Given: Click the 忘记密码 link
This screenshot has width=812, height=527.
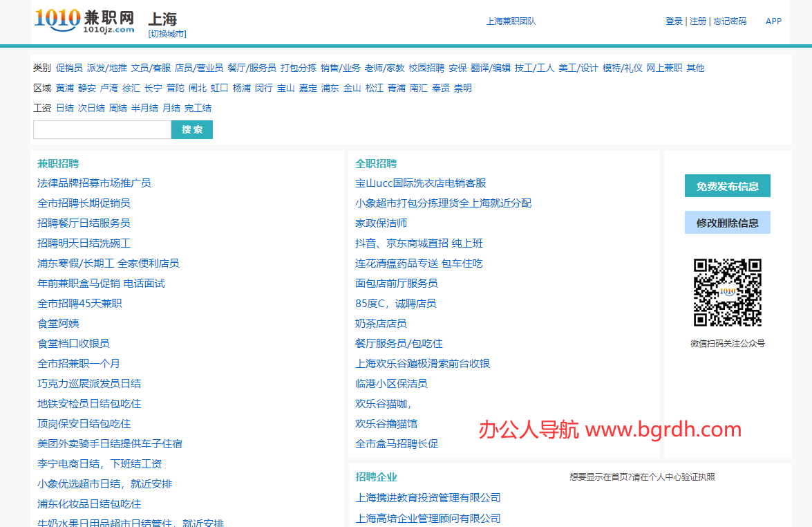Looking at the screenshot, I should 730,21.
